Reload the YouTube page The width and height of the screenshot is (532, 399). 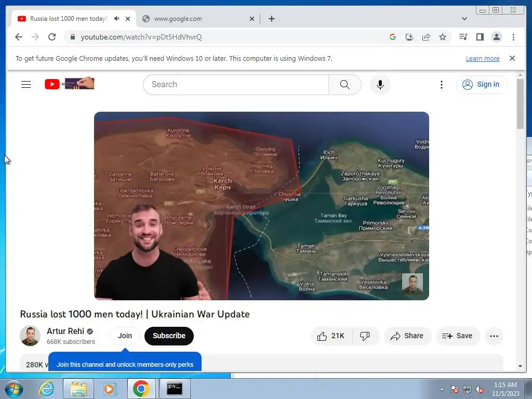[52, 37]
